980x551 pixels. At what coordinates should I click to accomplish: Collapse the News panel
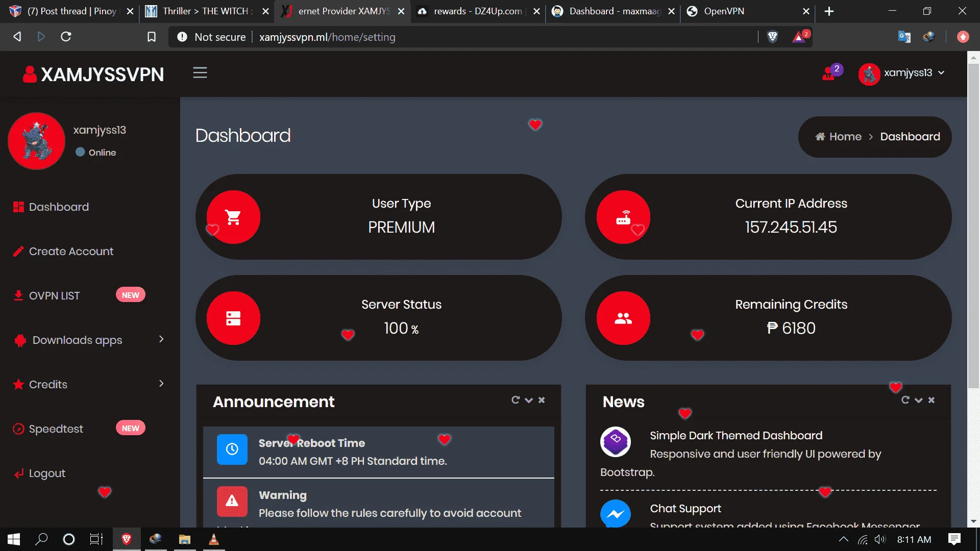[919, 400]
